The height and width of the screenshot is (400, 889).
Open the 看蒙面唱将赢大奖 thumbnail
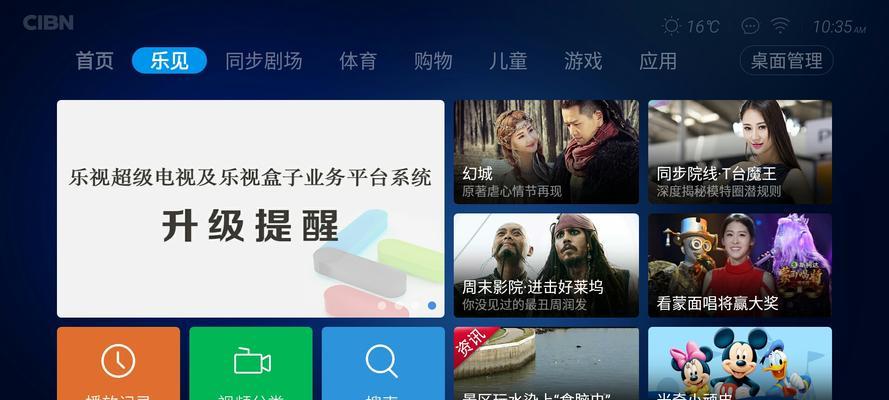pyautogui.click(x=740, y=265)
